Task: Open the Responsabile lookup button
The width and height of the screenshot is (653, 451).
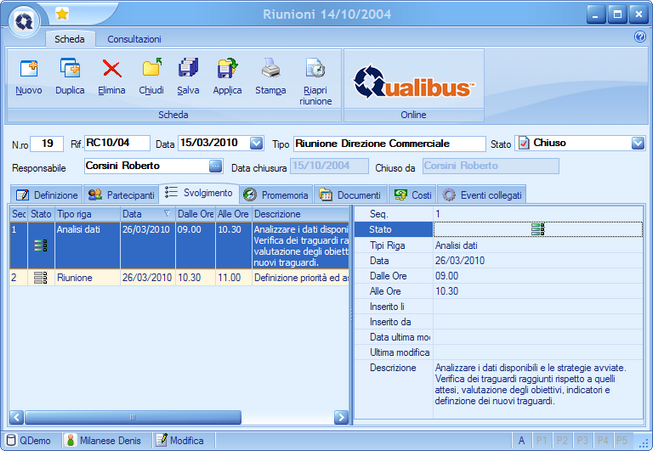Action: coord(215,166)
